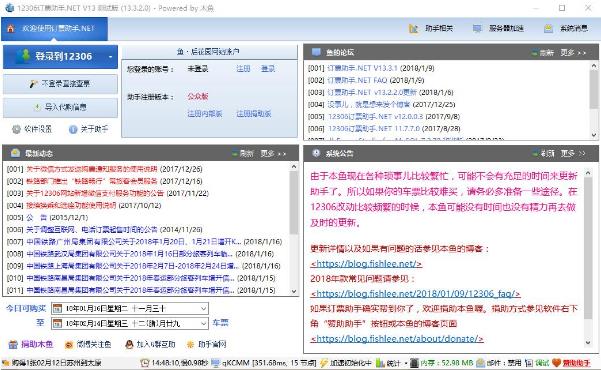Open the 统计 status bar dropdown
The image size is (601, 370).
(x=391, y=363)
